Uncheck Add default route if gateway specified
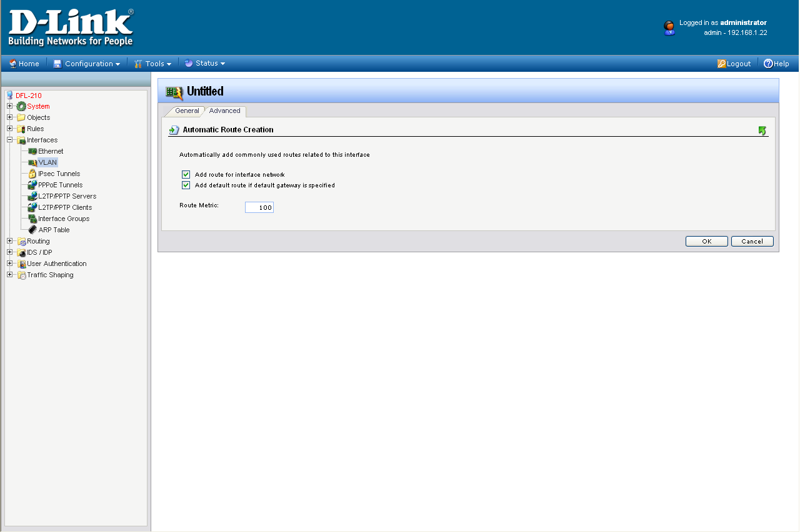Screen dimensions: 800x532 186,185
